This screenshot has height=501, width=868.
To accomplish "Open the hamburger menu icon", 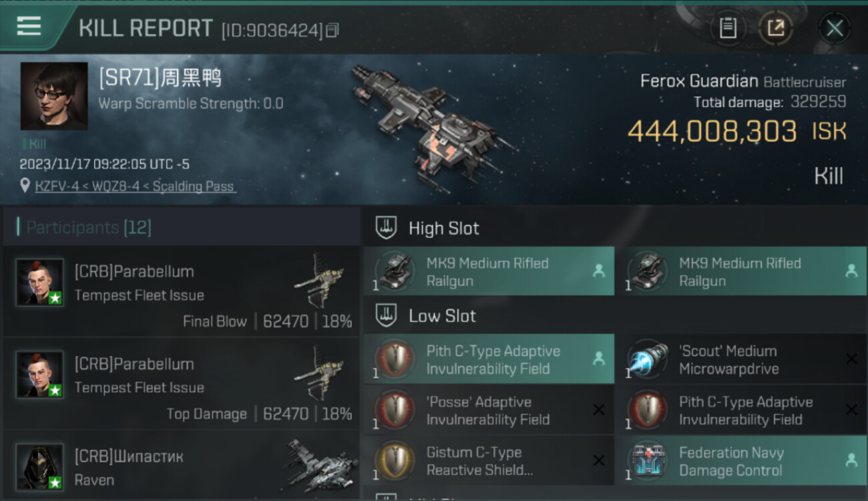I will coord(29,27).
